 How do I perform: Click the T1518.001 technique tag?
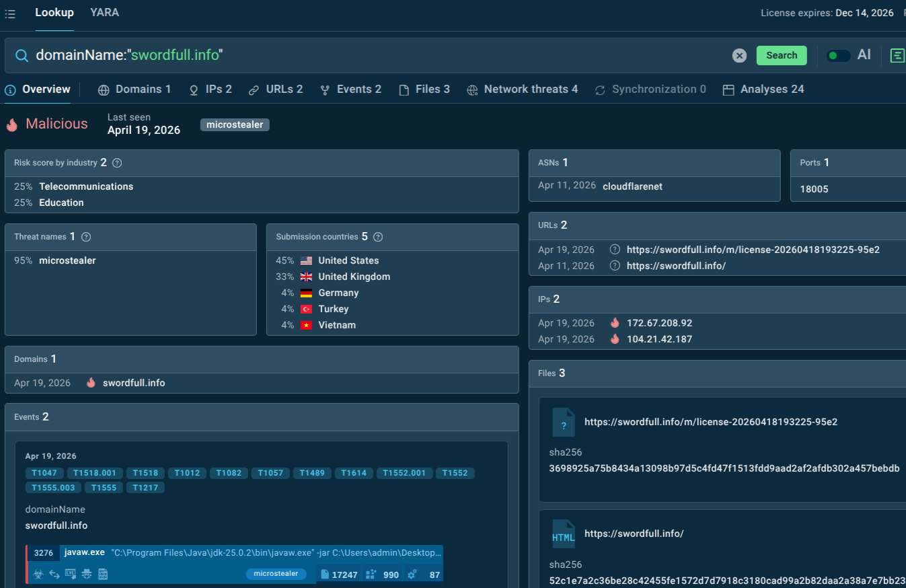click(95, 473)
